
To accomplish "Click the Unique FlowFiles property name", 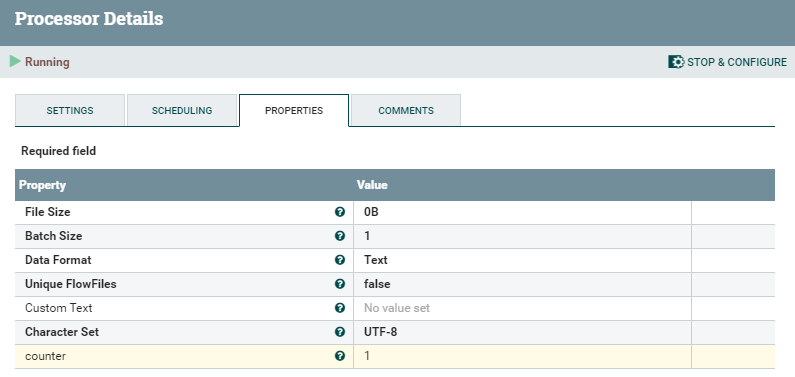I will pyautogui.click(x=70, y=284).
